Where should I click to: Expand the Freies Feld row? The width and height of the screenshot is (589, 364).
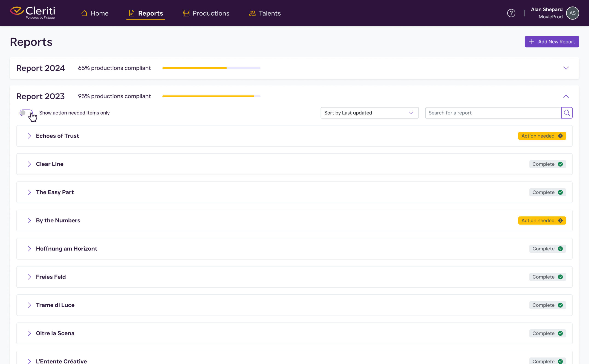[29, 277]
